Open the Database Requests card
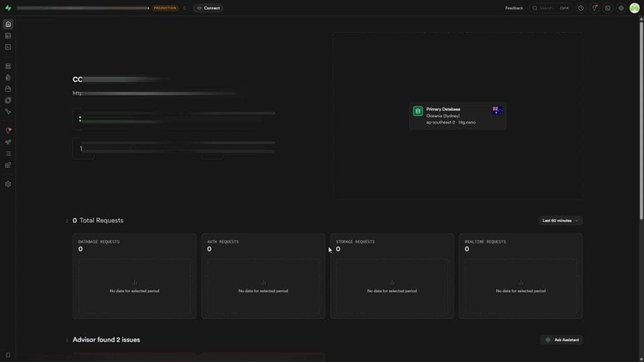644x362 pixels. [x=134, y=276]
